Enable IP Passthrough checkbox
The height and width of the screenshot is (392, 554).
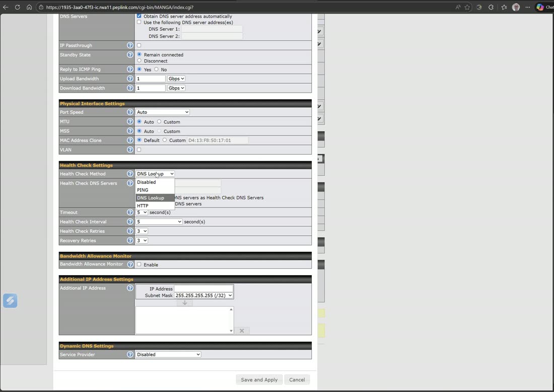(139, 45)
